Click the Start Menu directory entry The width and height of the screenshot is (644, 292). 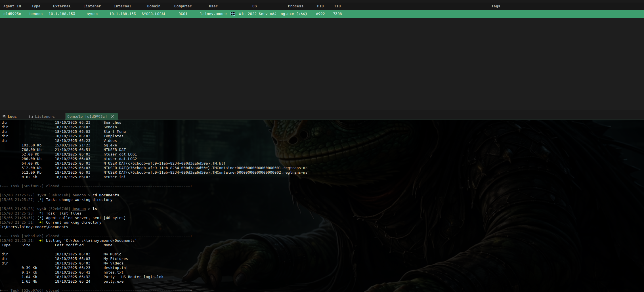[115, 132]
